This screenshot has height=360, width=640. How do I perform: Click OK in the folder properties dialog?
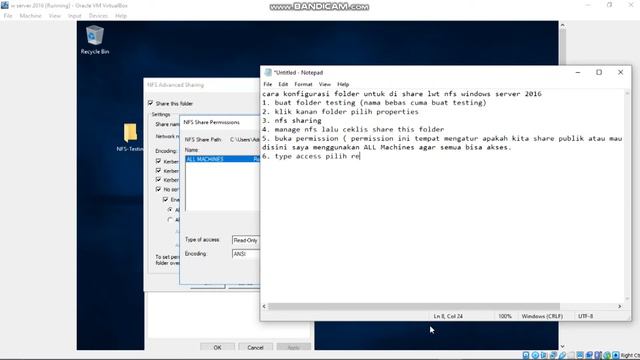(x=217, y=347)
